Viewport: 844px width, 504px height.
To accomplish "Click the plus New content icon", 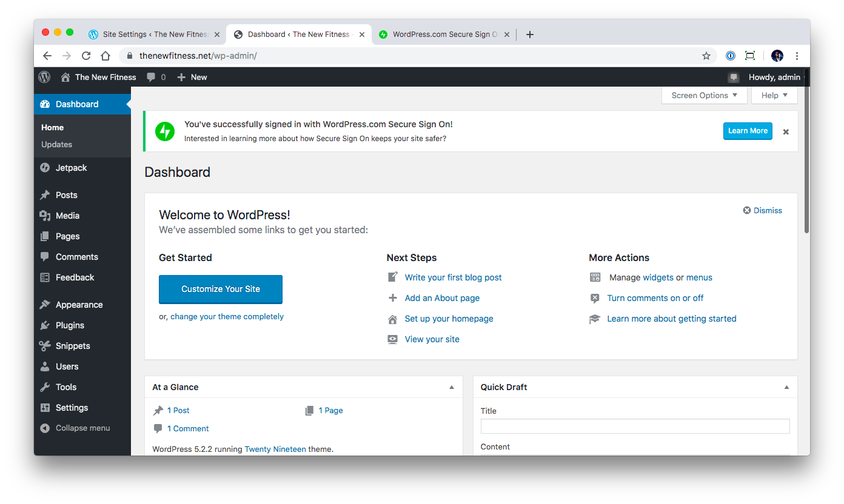I will pyautogui.click(x=181, y=77).
